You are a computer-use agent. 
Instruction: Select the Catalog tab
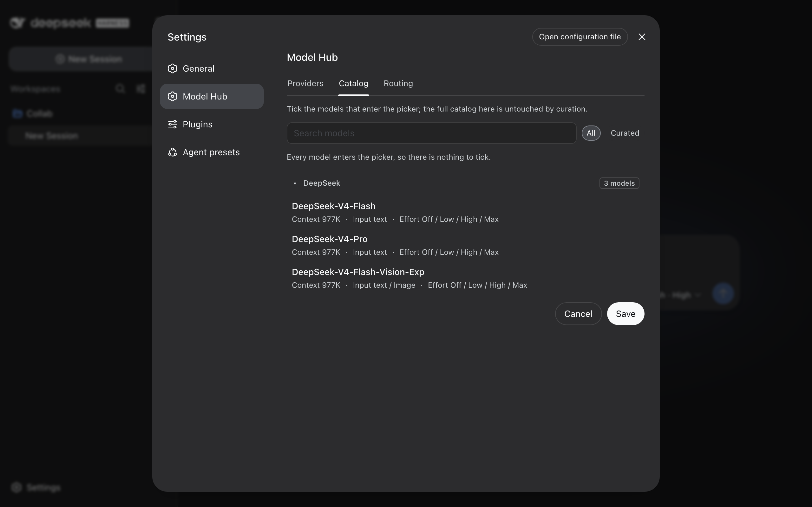(353, 83)
